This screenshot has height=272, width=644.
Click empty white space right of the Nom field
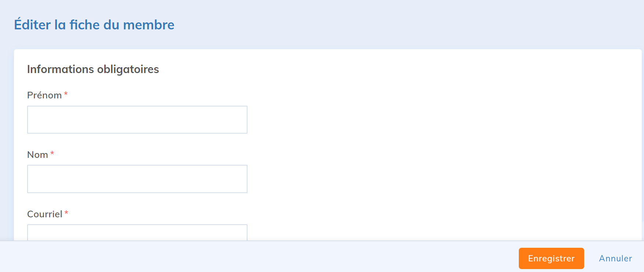pos(404,179)
